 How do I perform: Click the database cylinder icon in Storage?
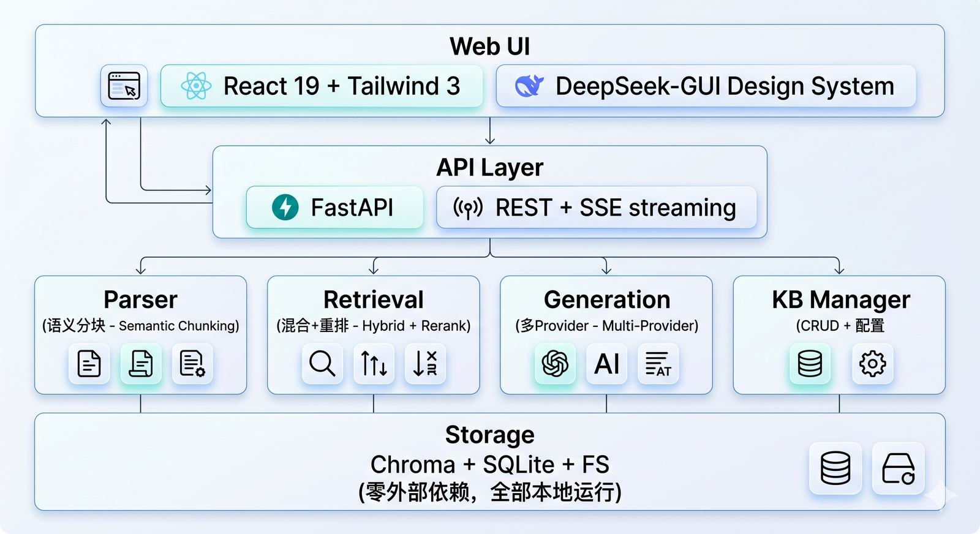click(835, 468)
